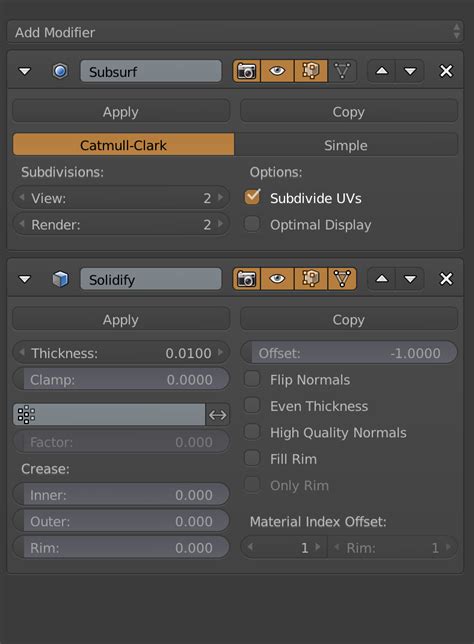This screenshot has height=644, width=474.
Task: Click Apply under the Subsurf modifier
Action: (x=121, y=112)
